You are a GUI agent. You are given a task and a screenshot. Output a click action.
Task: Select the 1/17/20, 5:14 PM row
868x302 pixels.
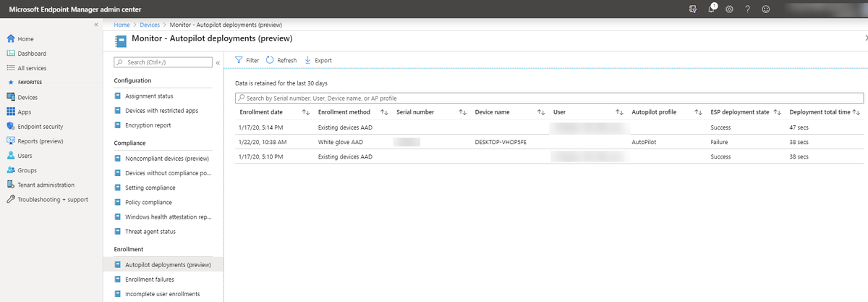pyautogui.click(x=550, y=127)
